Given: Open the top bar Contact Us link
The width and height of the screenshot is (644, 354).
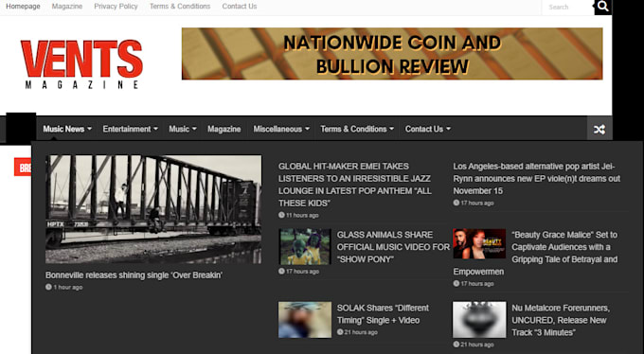Looking at the screenshot, I should (x=240, y=7).
